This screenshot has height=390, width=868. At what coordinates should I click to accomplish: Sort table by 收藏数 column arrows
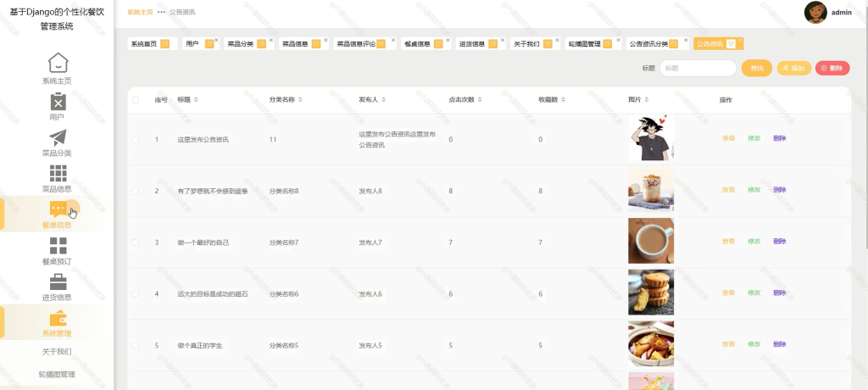pyautogui.click(x=563, y=100)
